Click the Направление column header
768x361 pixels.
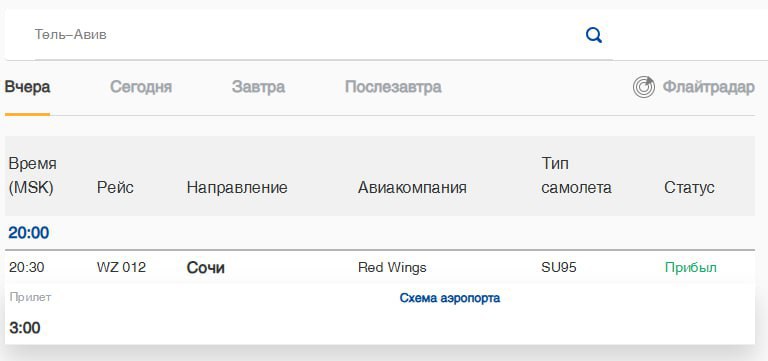pyautogui.click(x=237, y=187)
